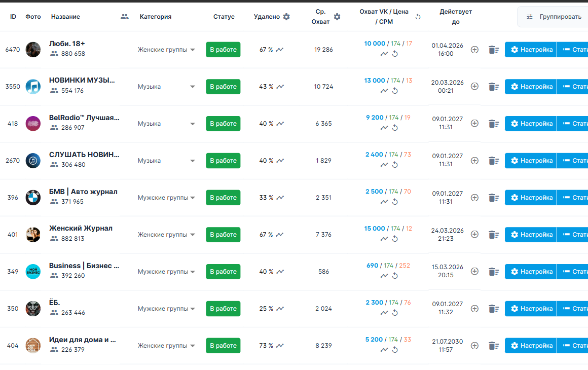This screenshot has height=370, width=588.
Task: Click Группировать button
Action: [x=555, y=17]
